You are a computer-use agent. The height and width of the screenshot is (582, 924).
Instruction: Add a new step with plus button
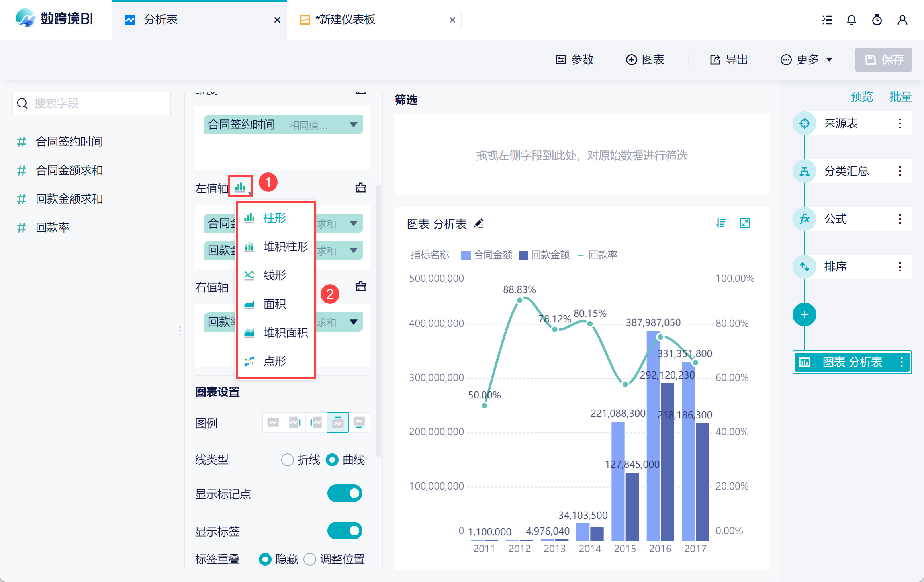[804, 315]
